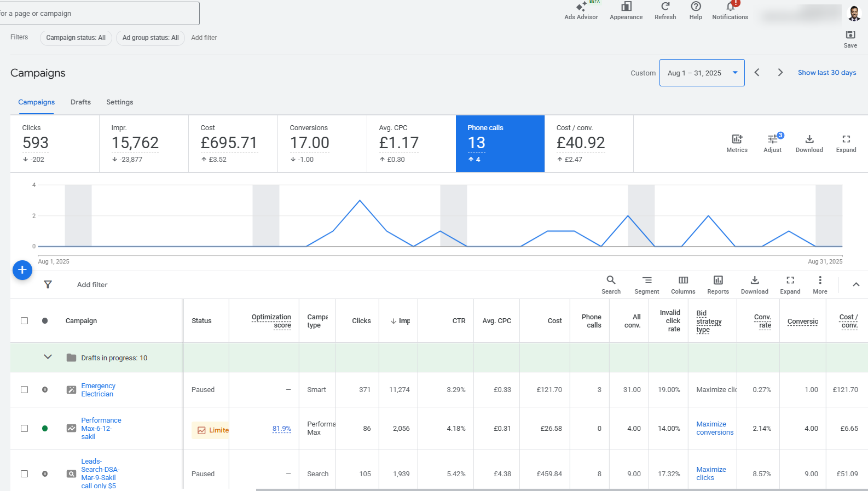
Task: Click the Emergency Electrician paused status dot
Action: [x=45, y=390]
